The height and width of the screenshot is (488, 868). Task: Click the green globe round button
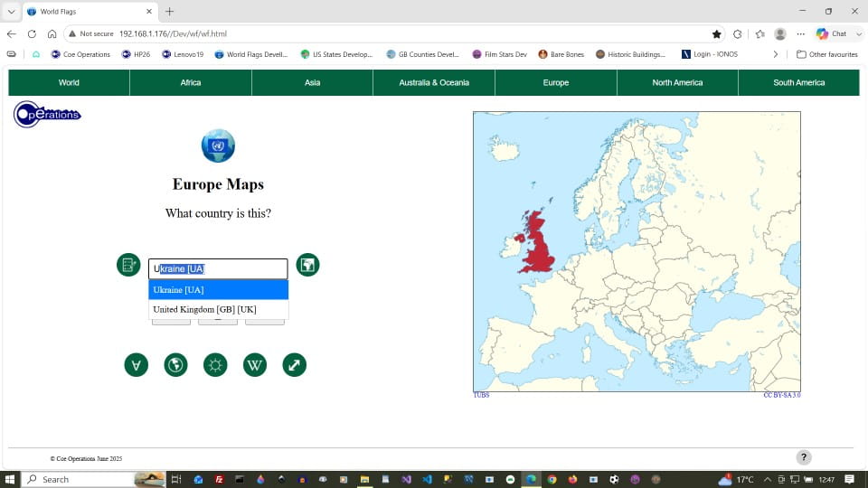point(176,365)
